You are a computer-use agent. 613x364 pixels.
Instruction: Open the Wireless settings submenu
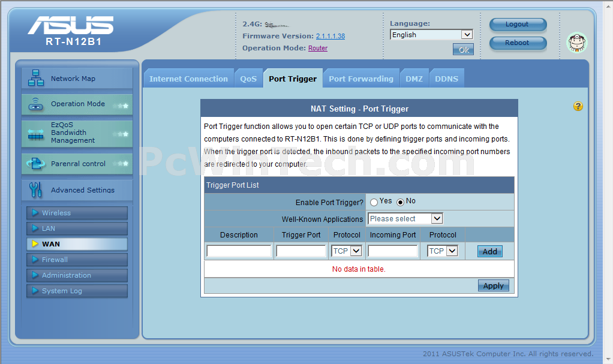pyautogui.click(x=77, y=213)
